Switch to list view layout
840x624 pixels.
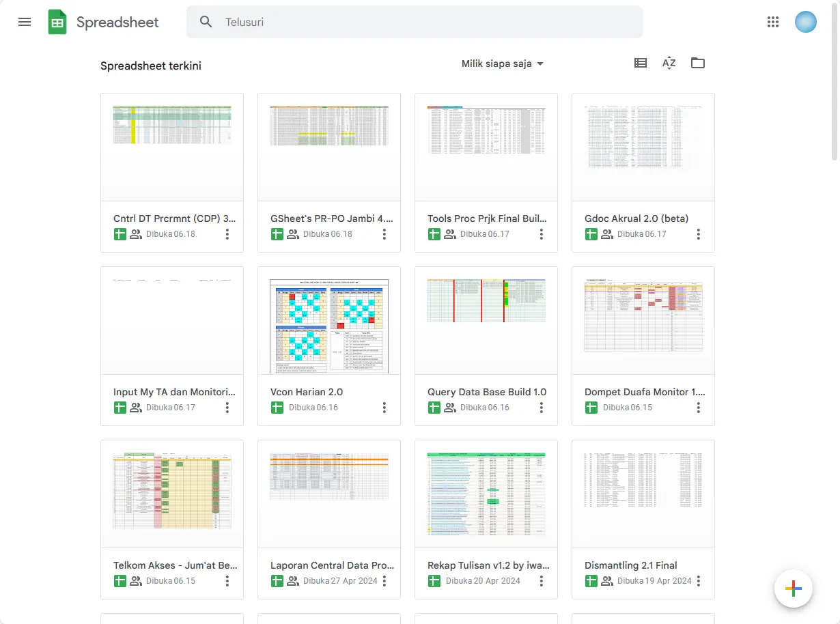pyautogui.click(x=640, y=63)
